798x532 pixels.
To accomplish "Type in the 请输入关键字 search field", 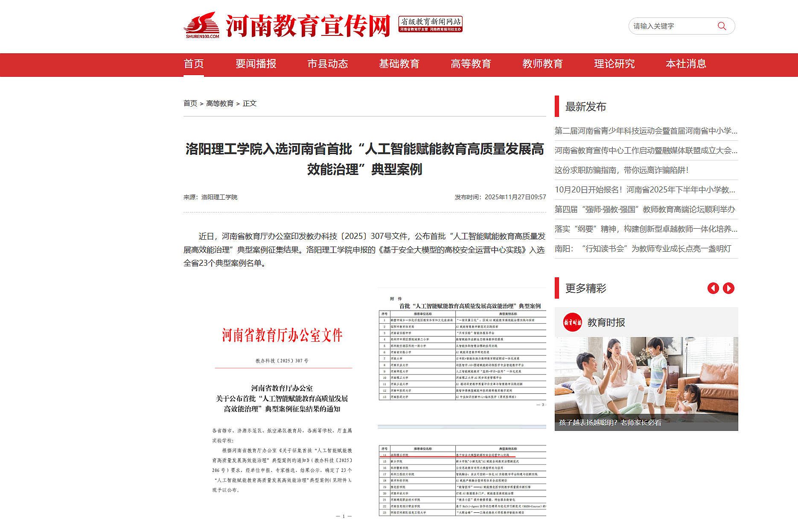I will 670,26.
